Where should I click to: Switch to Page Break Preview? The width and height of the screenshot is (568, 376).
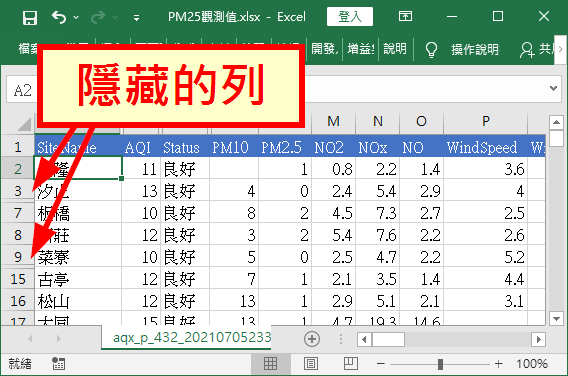[x=350, y=363]
